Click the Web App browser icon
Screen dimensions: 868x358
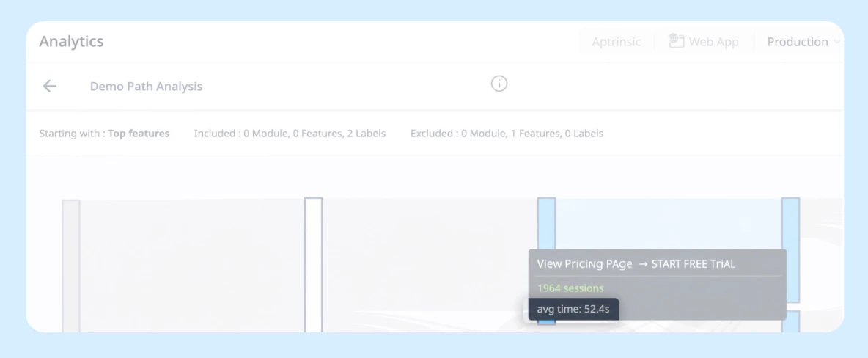(676, 41)
